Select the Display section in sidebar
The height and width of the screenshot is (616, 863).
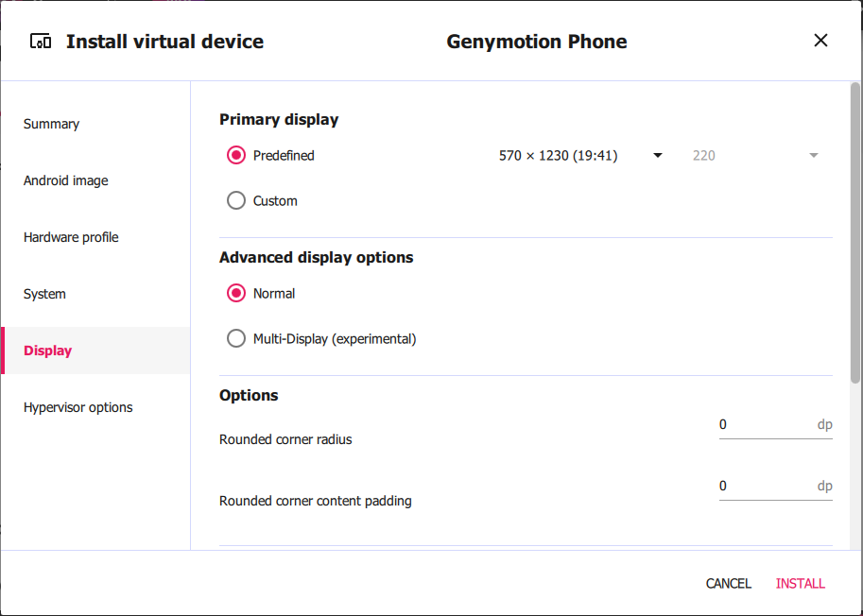(95, 351)
